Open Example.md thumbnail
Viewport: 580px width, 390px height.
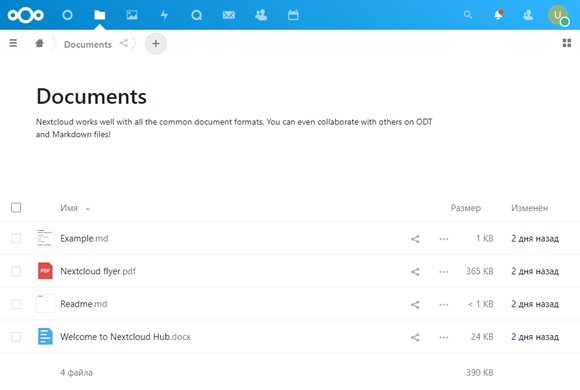(45, 238)
